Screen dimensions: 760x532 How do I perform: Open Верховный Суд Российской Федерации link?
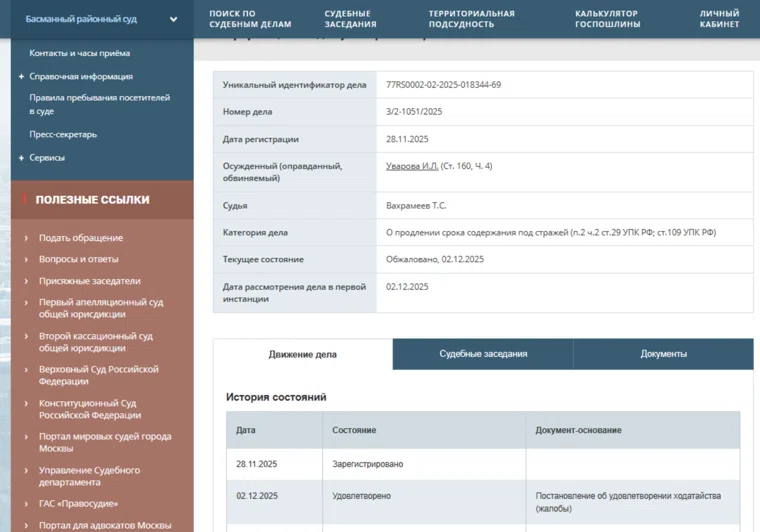click(98, 375)
